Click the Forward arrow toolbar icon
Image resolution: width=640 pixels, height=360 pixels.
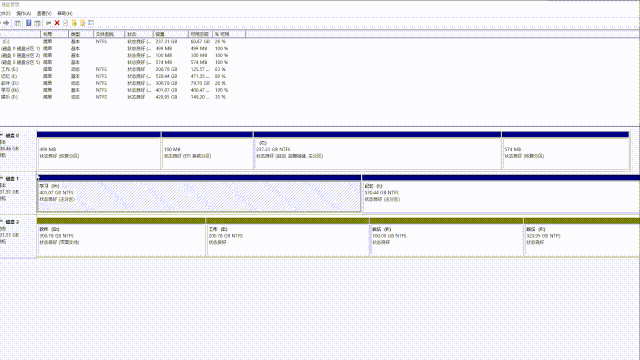click(6, 23)
